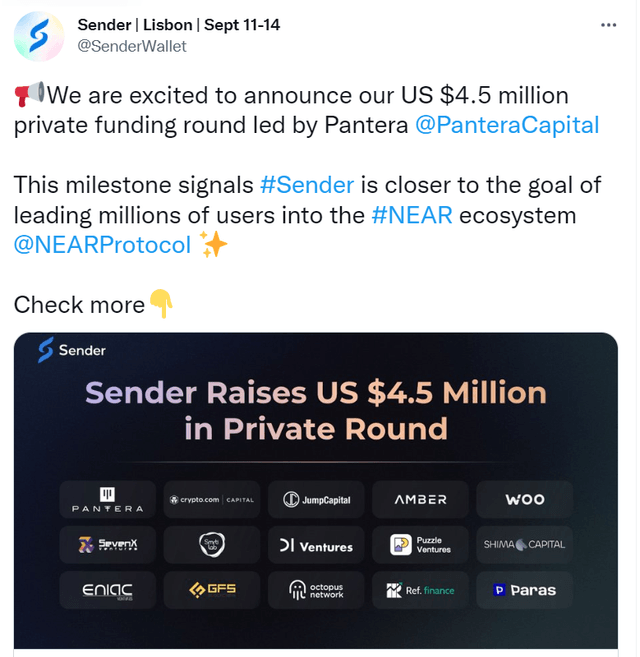
Task: Select the JumpCapital logo tile
Action: click(x=316, y=499)
